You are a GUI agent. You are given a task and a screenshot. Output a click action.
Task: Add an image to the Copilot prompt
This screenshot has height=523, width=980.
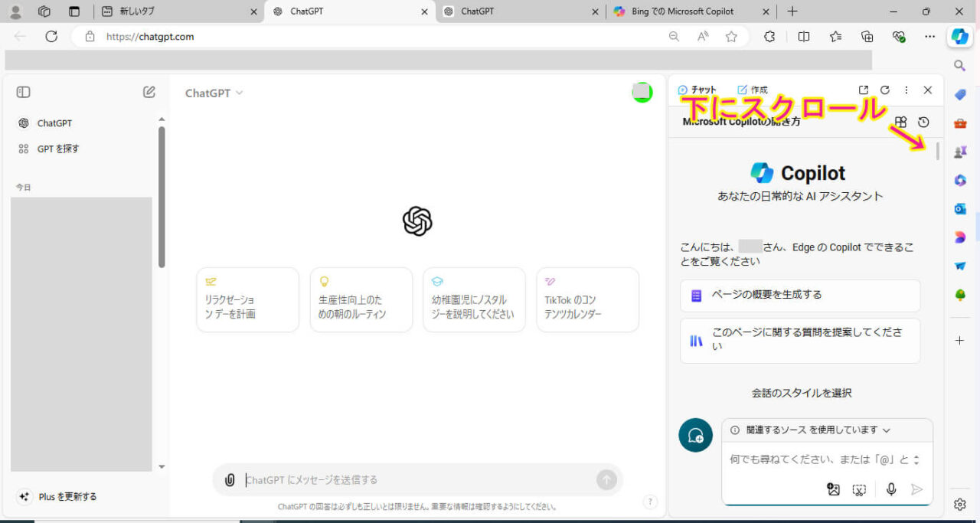click(834, 489)
